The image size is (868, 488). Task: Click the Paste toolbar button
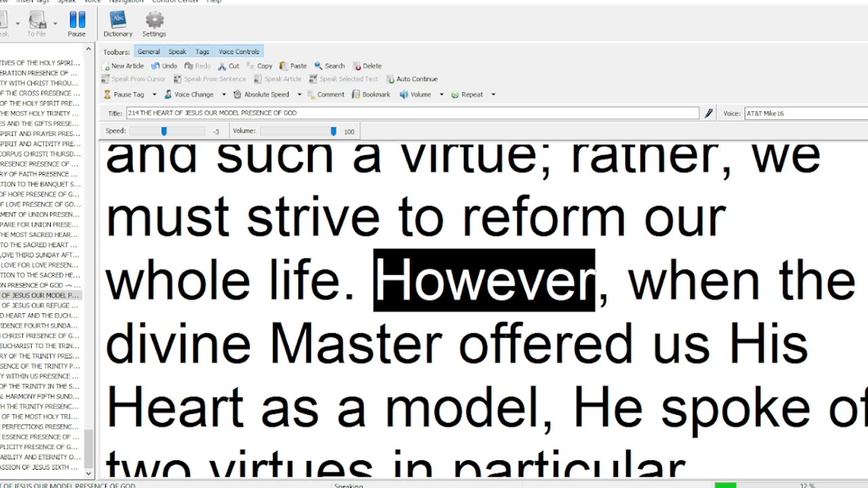(294, 66)
